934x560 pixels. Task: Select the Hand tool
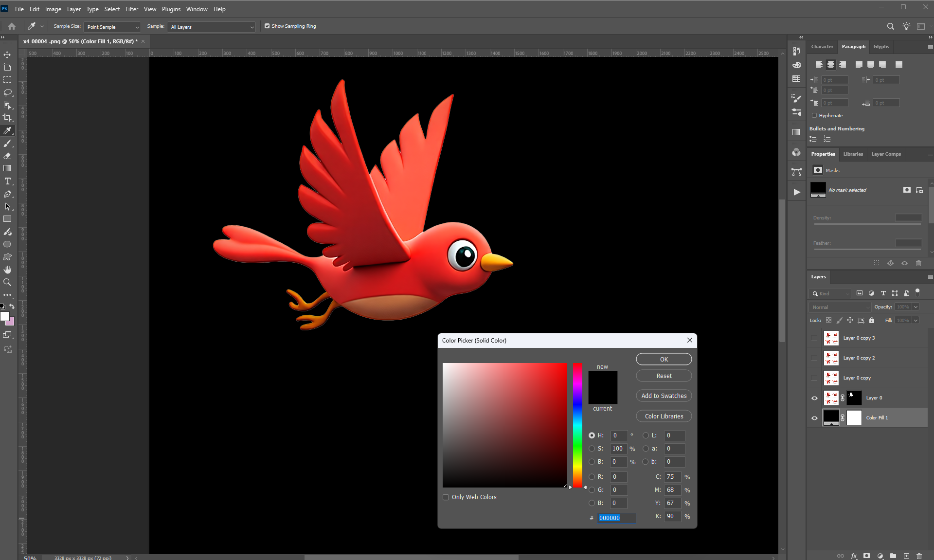(7, 270)
